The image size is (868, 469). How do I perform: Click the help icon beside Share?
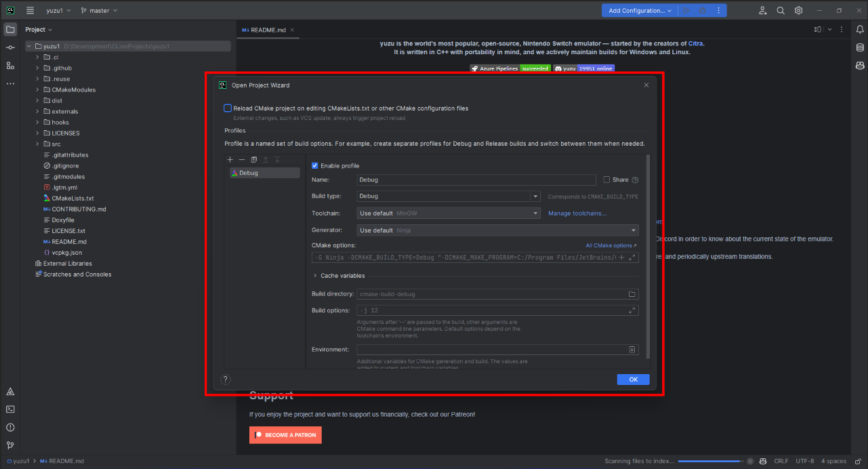(x=635, y=180)
